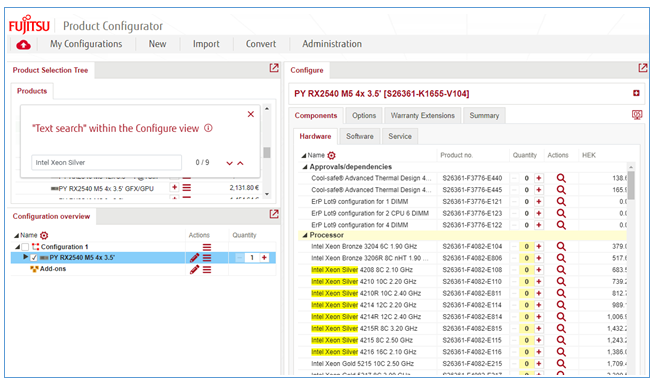Viewport: 655px width, 382px height.
Task: Open column settings gear in Configuration overview
Action: pyautogui.click(x=44, y=235)
